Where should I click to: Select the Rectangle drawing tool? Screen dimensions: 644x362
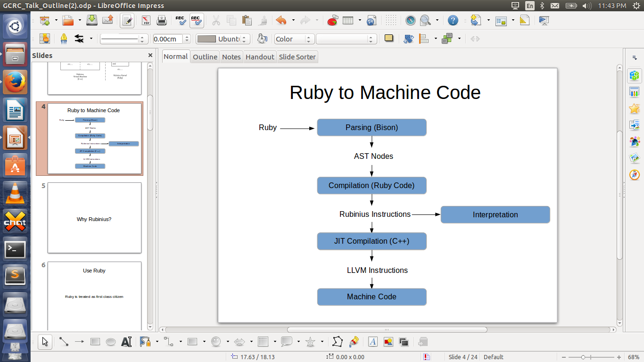click(95, 342)
